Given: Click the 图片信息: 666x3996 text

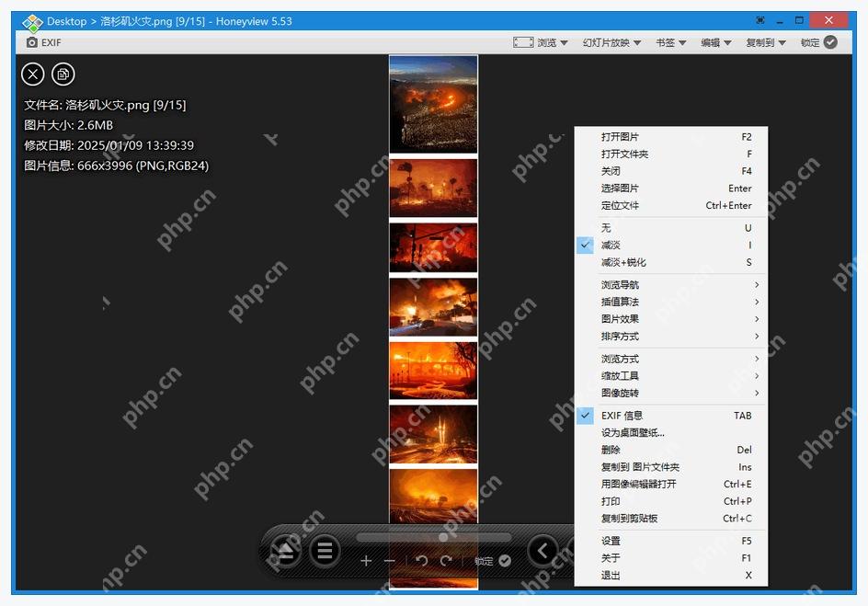Looking at the screenshot, I should [116, 166].
